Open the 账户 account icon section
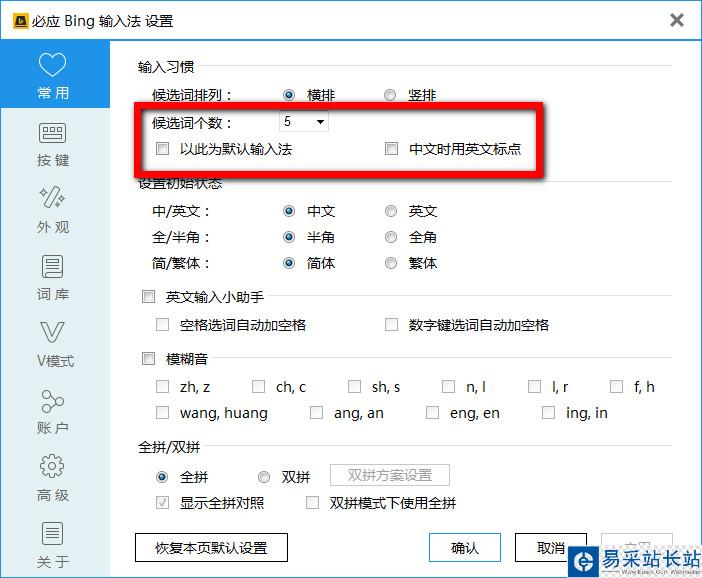Image resolution: width=702 pixels, height=578 pixels. [53, 411]
